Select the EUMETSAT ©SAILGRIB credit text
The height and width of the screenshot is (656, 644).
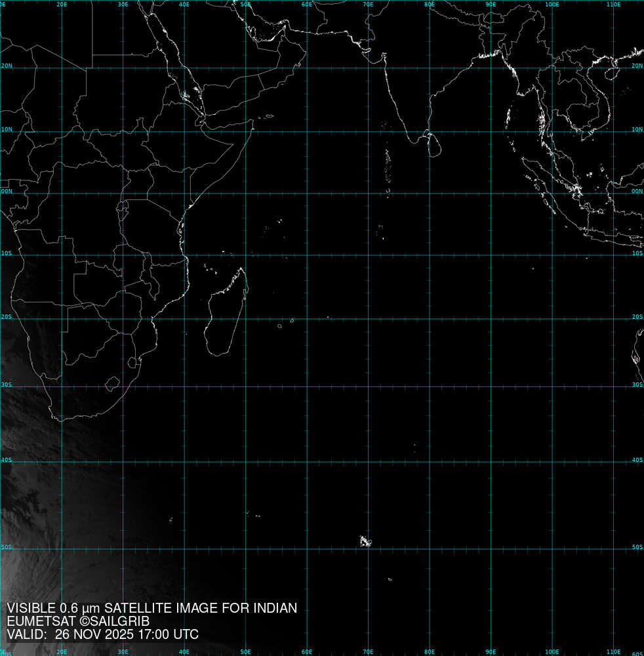point(79,621)
